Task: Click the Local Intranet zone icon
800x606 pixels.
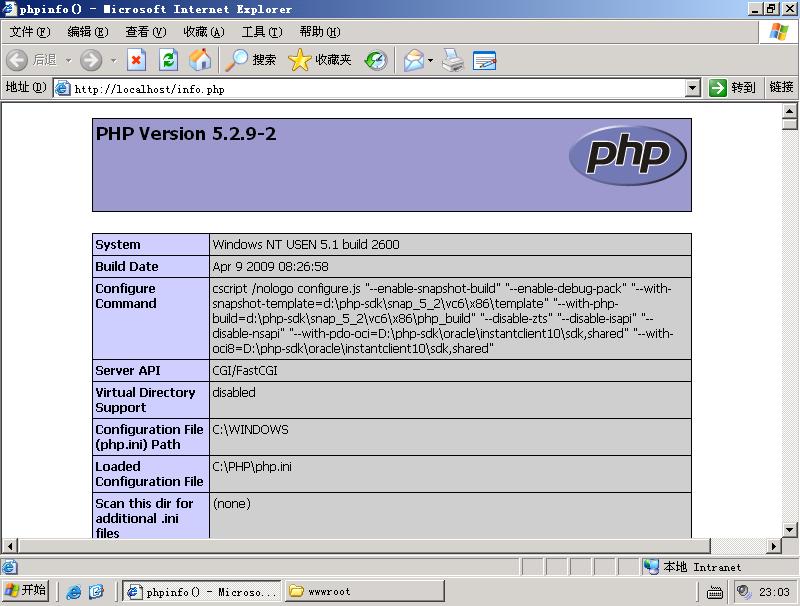Action: (x=651, y=566)
